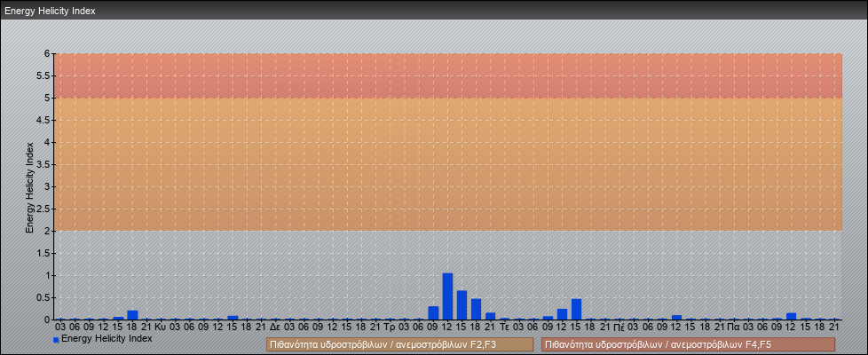Click the y-axis value 2.5
This screenshot has width=868, height=355.
click(43, 209)
